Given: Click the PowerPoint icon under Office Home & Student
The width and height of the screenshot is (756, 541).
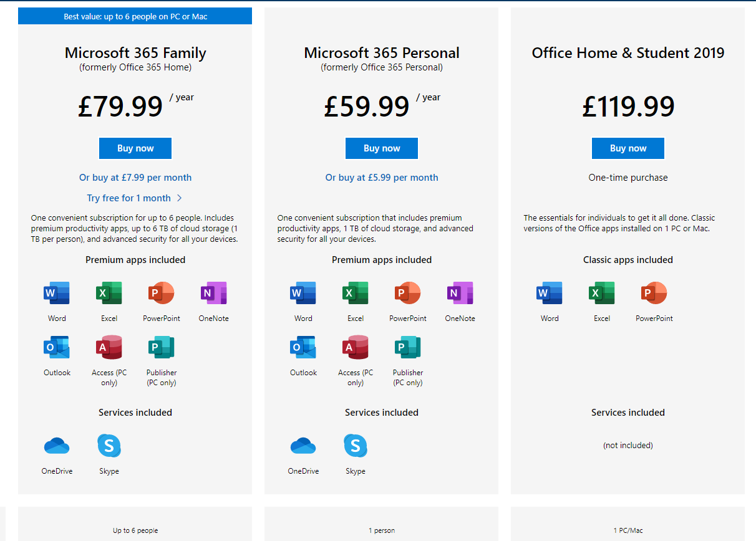Looking at the screenshot, I should 654,293.
